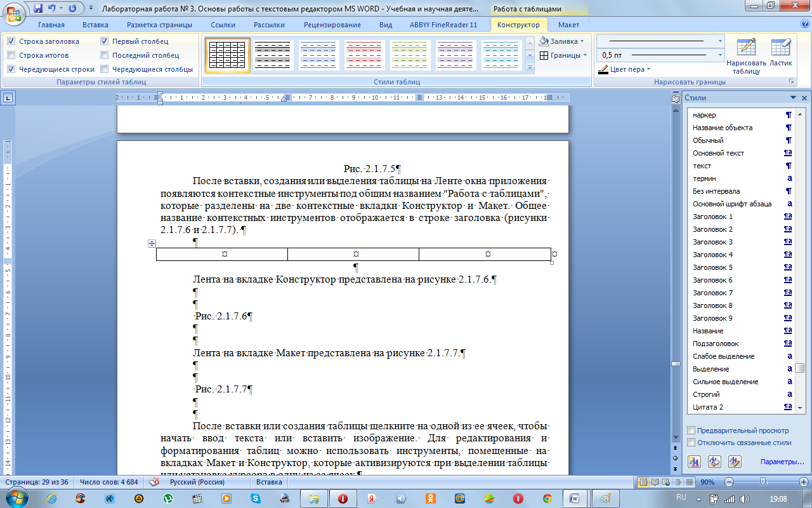The height and width of the screenshot is (508, 812).
Task: Click the table move handle icon
Action: [x=152, y=243]
